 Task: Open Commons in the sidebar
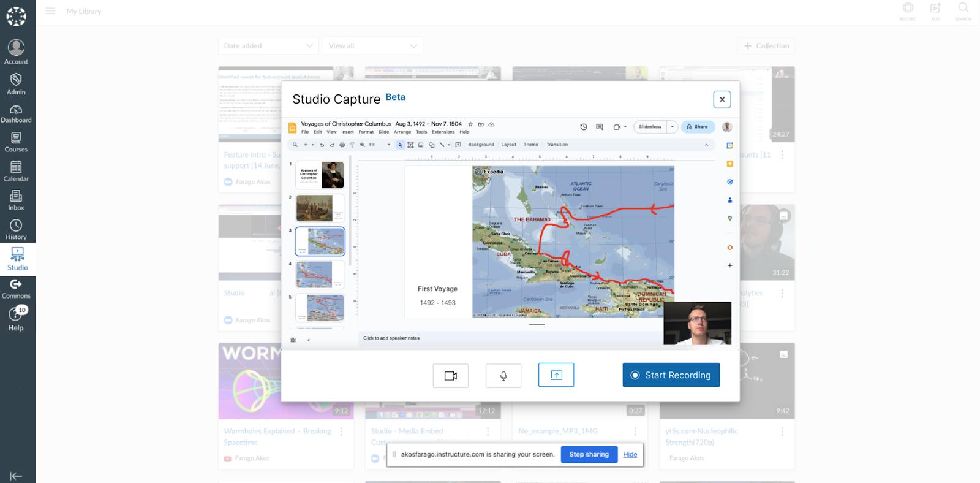(x=16, y=289)
